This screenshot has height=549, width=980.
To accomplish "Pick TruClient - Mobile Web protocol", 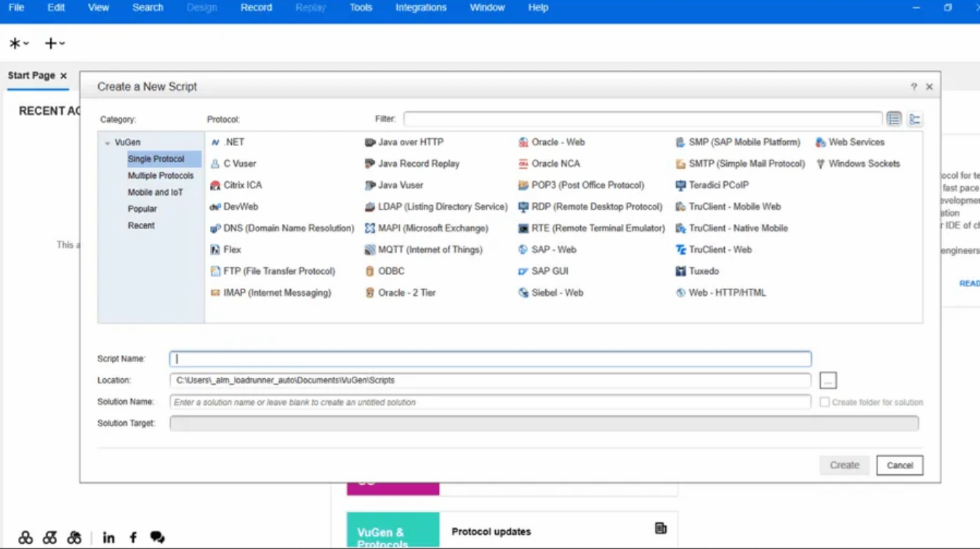I will coord(728,207).
